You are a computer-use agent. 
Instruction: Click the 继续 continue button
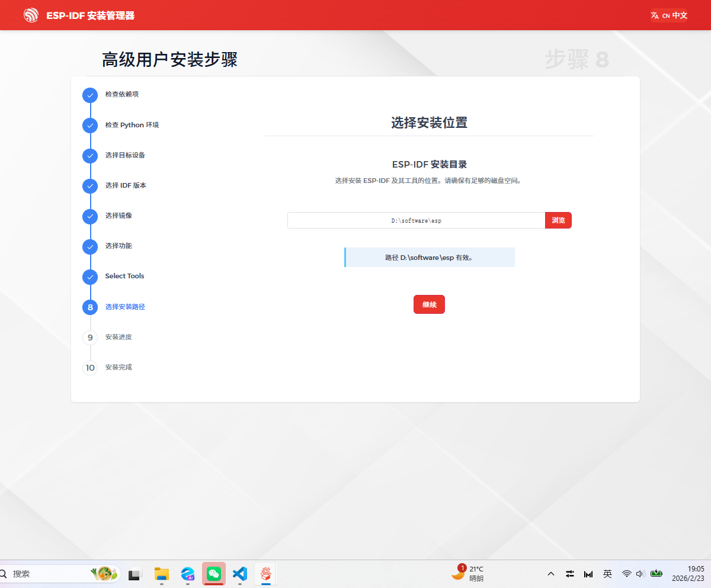(x=429, y=304)
